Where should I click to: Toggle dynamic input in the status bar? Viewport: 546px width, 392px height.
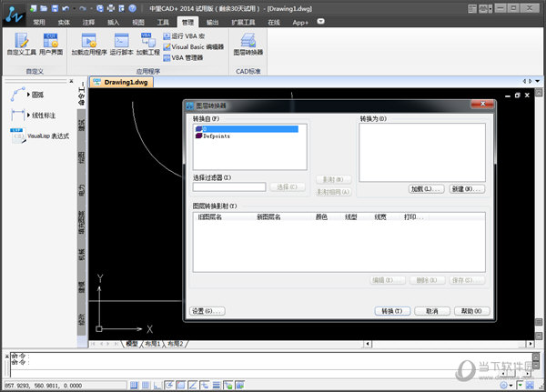[204, 385]
